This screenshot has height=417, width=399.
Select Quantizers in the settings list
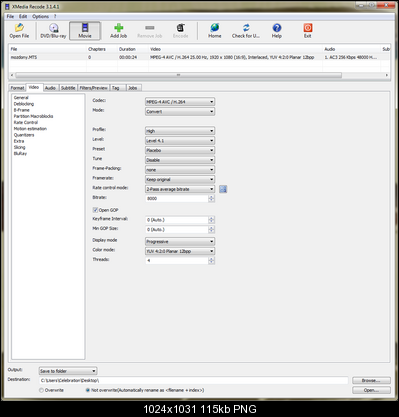(x=24, y=135)
